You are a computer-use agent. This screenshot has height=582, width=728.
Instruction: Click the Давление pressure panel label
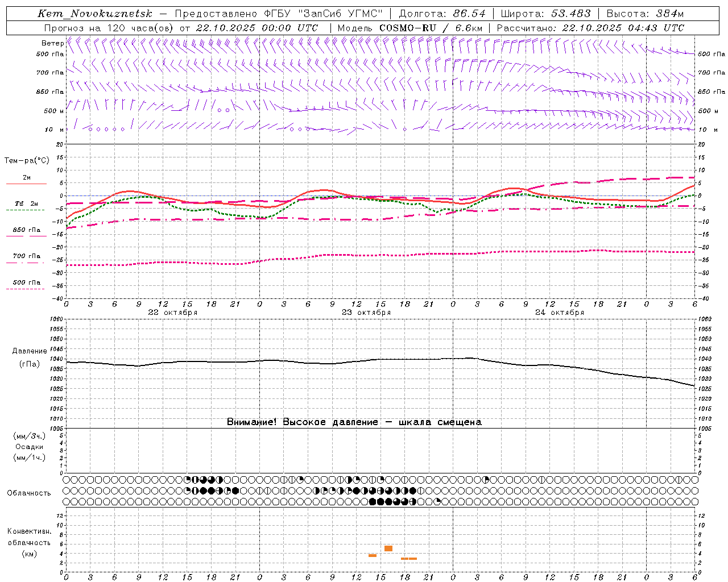click(x=30, y=351)
